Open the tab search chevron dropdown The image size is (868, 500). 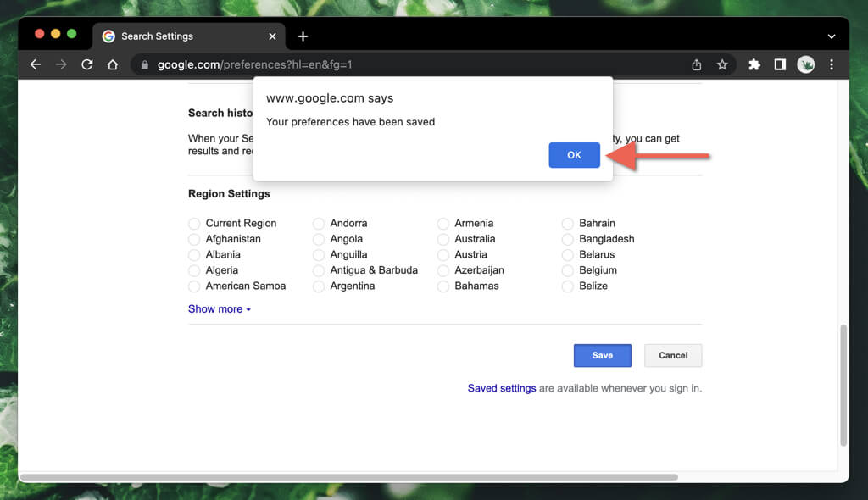click(832, 36)
